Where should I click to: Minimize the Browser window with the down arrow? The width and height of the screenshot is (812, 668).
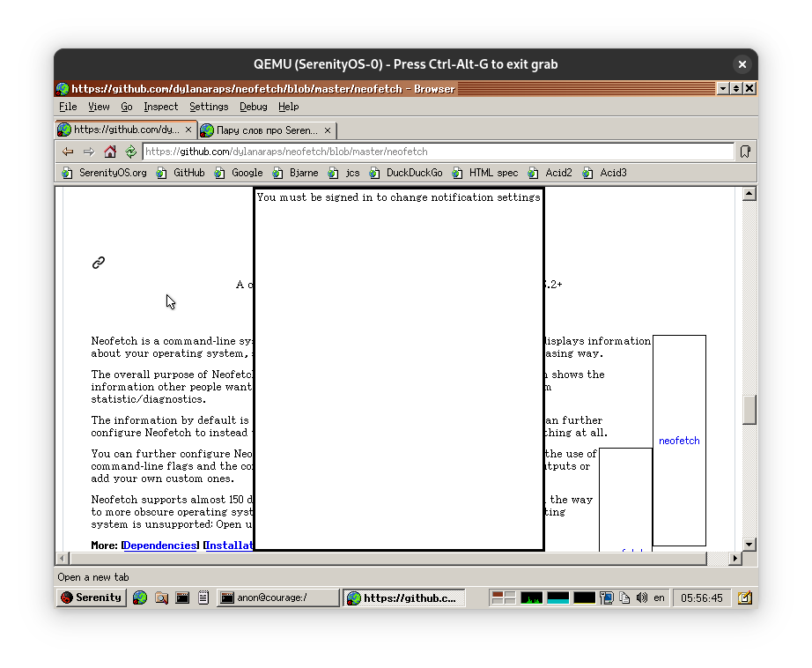click(722, 89)
